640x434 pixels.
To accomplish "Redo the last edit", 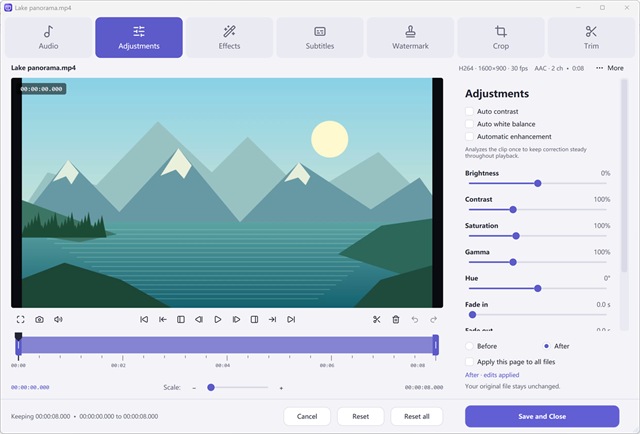I will tap(433, 319).
